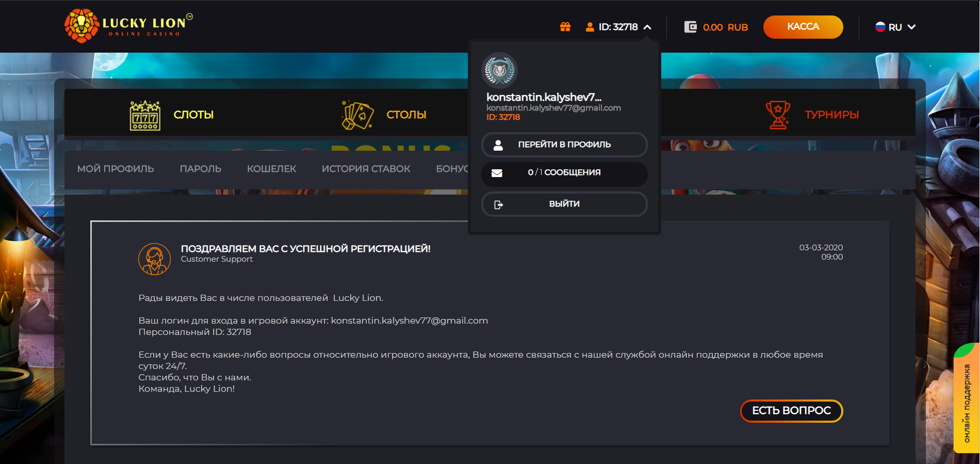This screenshot has width=980, height=464.
Task: Open the СЛОТЫ section
Action: click(x=193, y=115)
